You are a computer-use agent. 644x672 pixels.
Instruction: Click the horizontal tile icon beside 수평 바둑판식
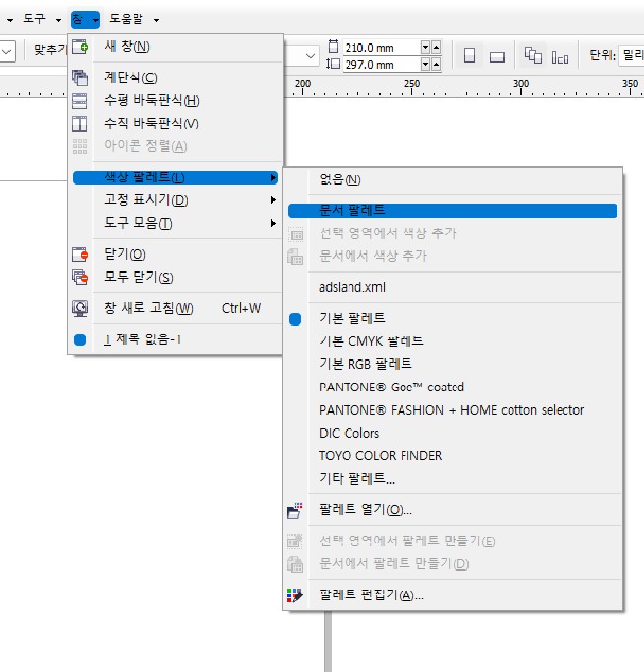click(80, 101)
